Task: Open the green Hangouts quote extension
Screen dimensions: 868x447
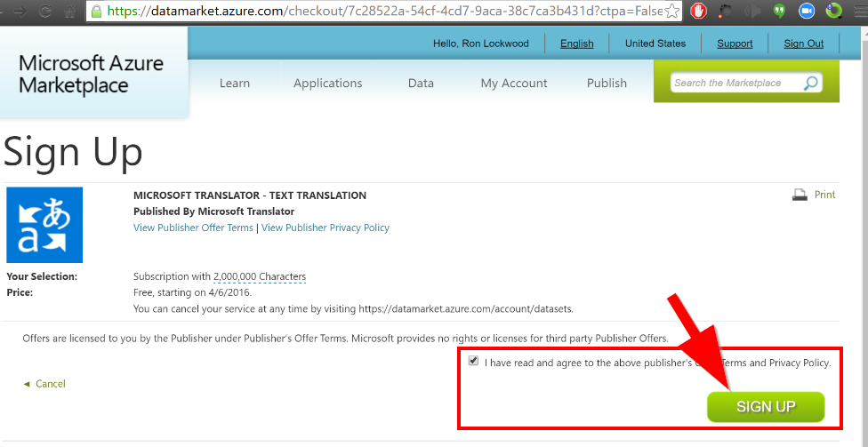Action: click(779, 11)
